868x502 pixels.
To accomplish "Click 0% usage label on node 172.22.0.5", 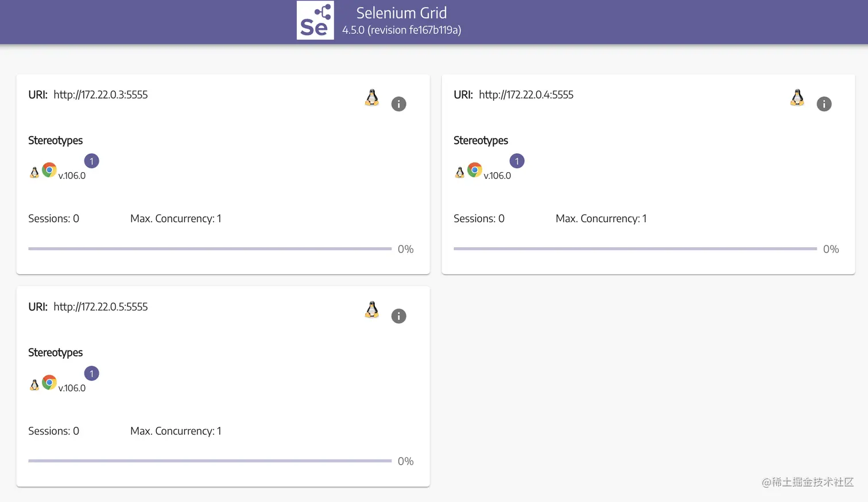I will [406, 461].
